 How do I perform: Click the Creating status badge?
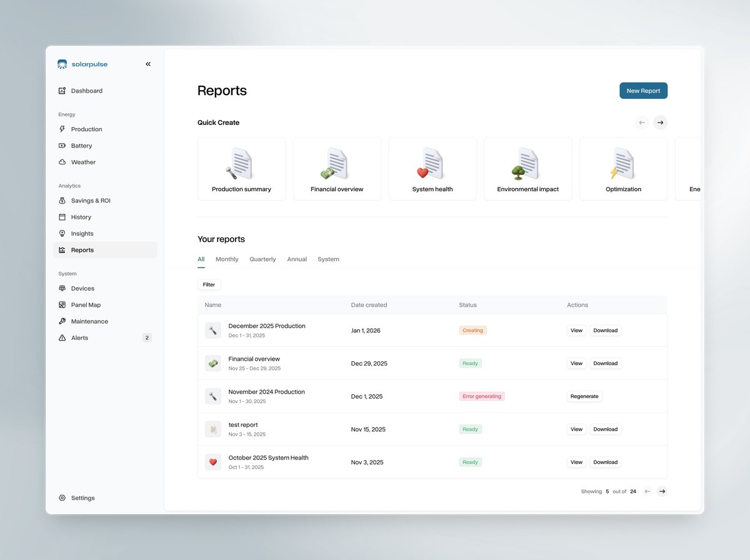(x=472, y=331)
